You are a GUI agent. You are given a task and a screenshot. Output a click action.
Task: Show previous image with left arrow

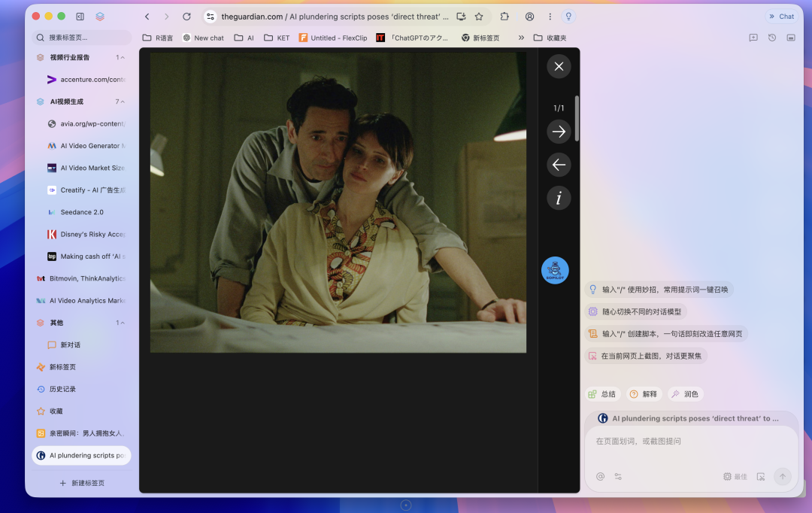559,165
